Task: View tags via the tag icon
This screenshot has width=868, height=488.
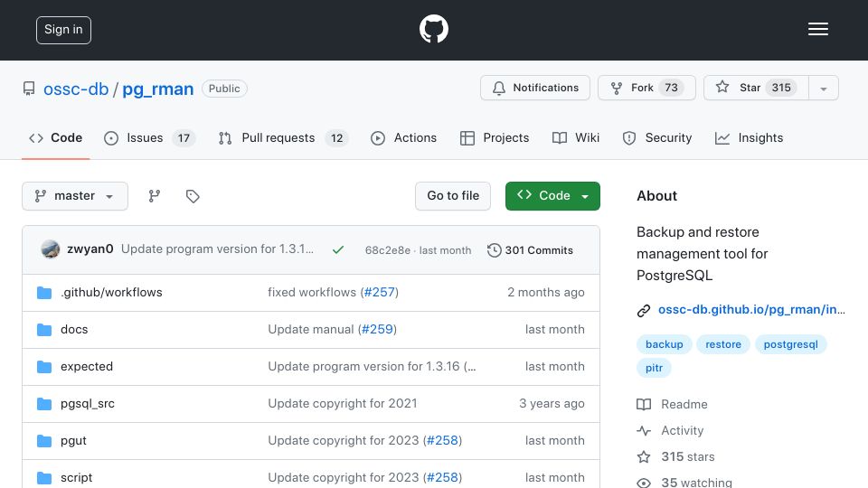Action: (192, 196)
